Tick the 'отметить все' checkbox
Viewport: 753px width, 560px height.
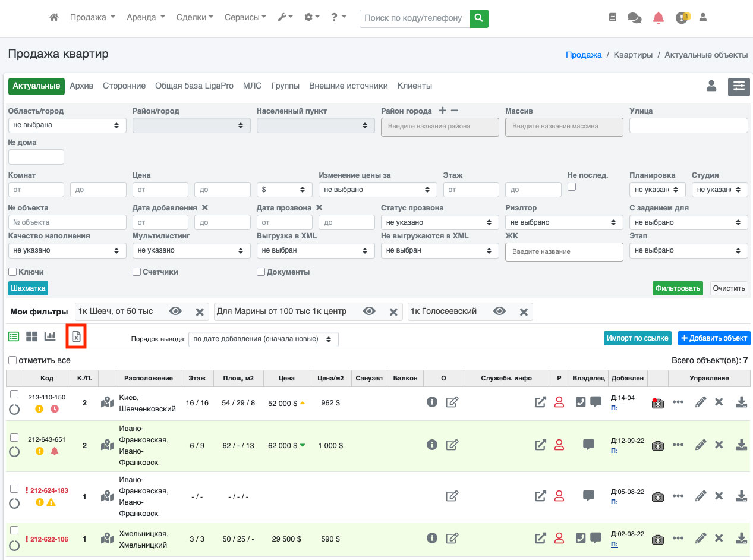tap(12, 360)
